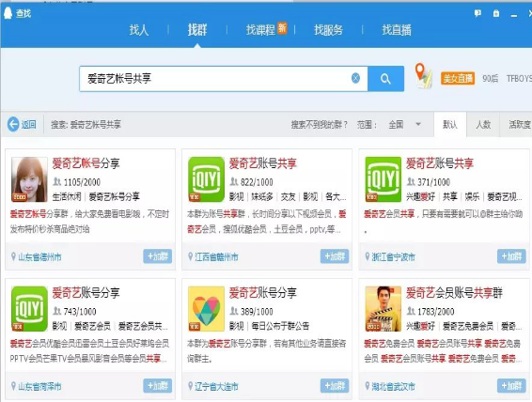The width and height of the screenshot is (532, 402).
Task: Open the heart avatar of the 389/1000 group
Action: (x=206, y=309)
